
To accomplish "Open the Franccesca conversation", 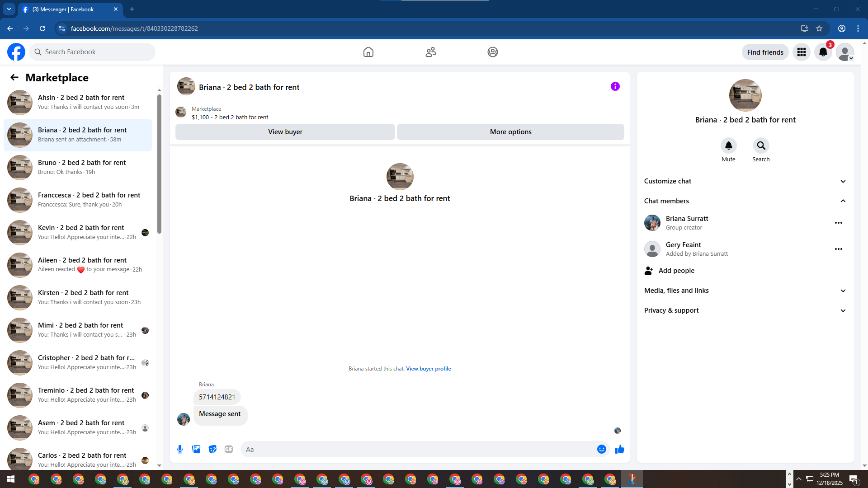I will coord(78,200).
